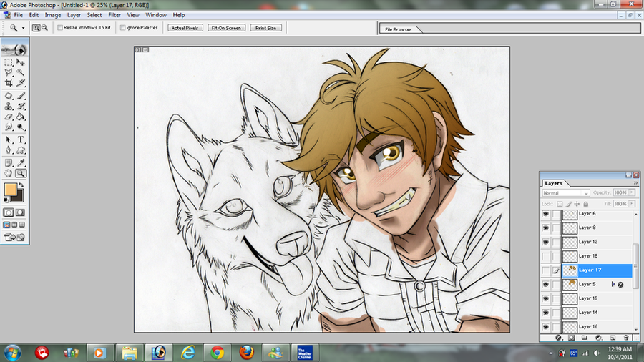Open the Edit menu

34,15
